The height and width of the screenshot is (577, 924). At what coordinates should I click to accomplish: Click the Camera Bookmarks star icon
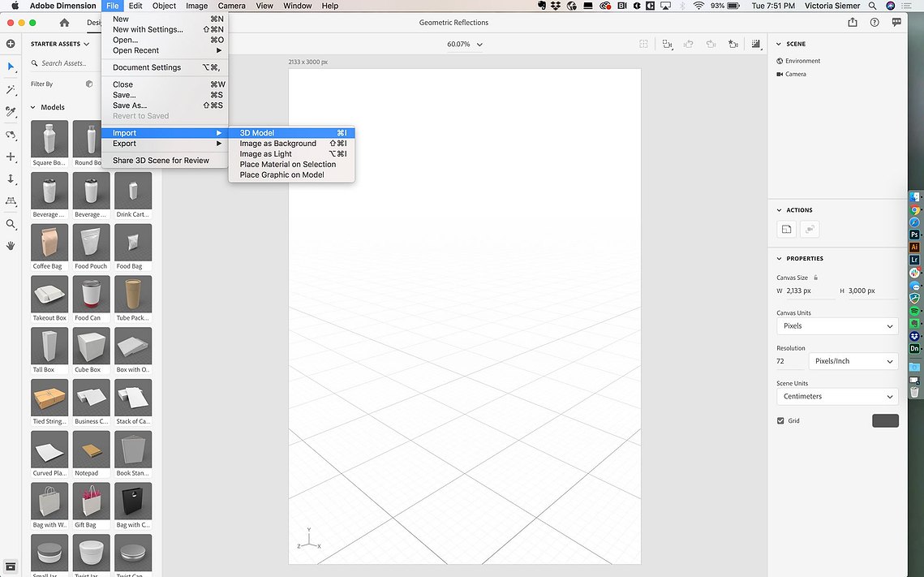(733, 44)
